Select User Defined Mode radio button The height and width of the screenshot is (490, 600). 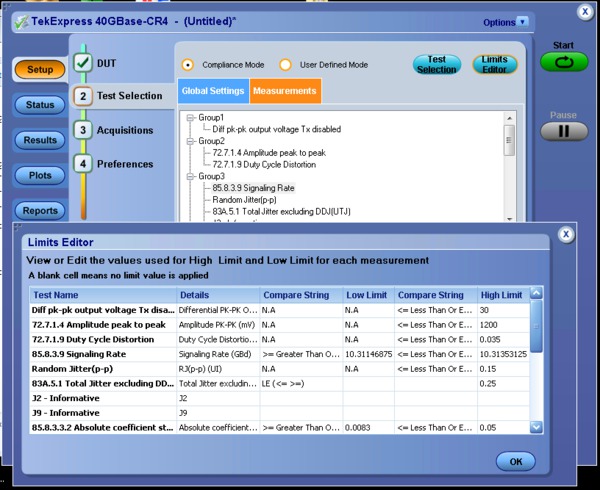[x=285, y=65]
